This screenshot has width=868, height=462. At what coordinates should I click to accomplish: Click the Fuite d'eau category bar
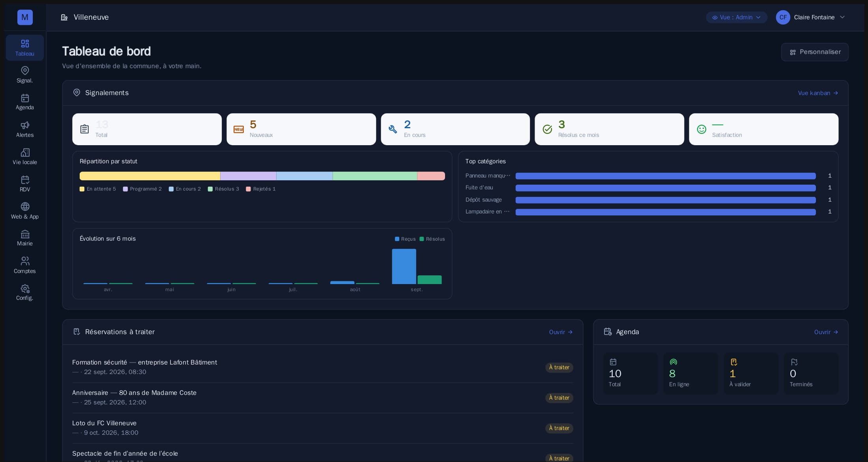666,188
